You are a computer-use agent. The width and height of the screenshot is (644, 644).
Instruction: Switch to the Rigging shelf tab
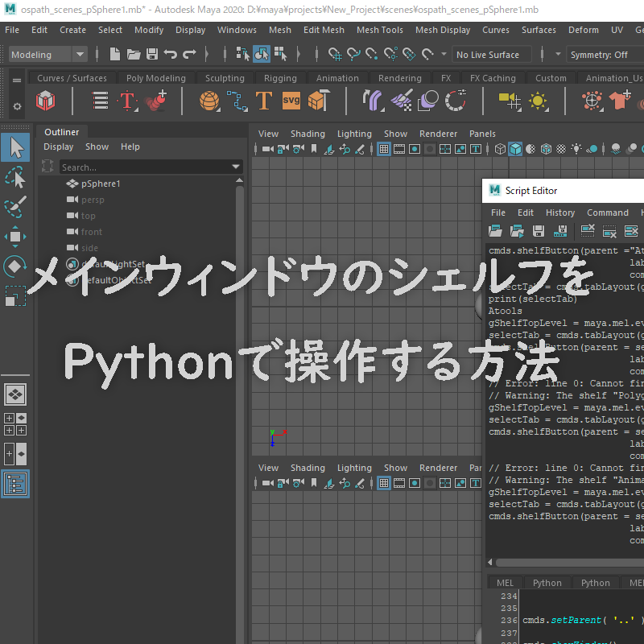[280, 78]
